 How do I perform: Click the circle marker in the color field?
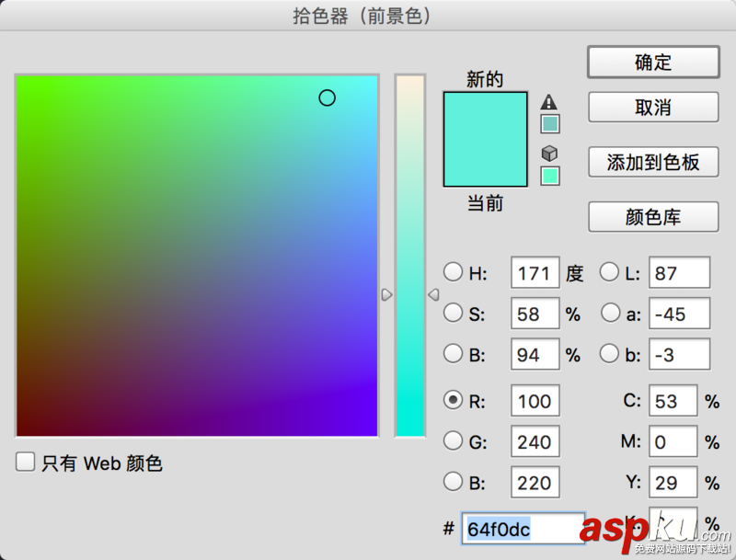(328, 97)
